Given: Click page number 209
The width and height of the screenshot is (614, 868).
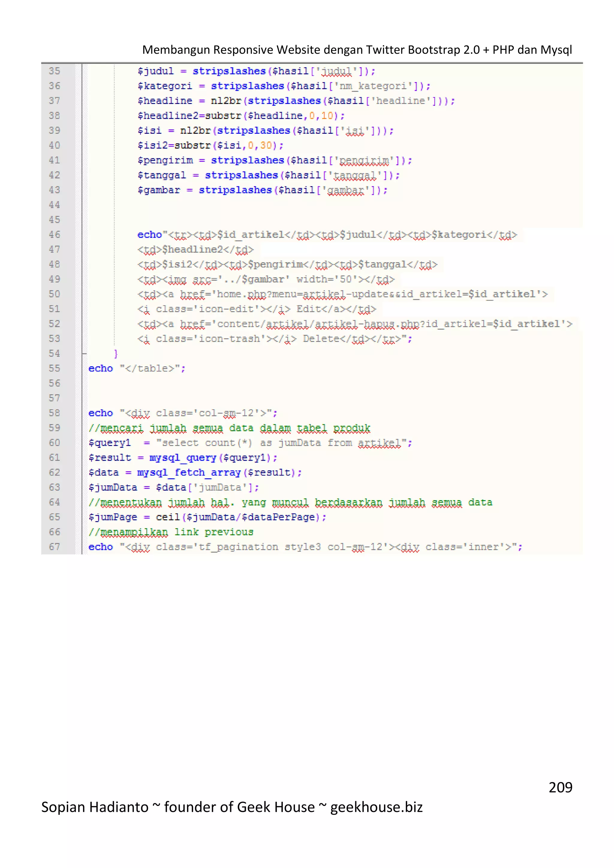Looking at the screenshot, I should (x=560, y=787).
